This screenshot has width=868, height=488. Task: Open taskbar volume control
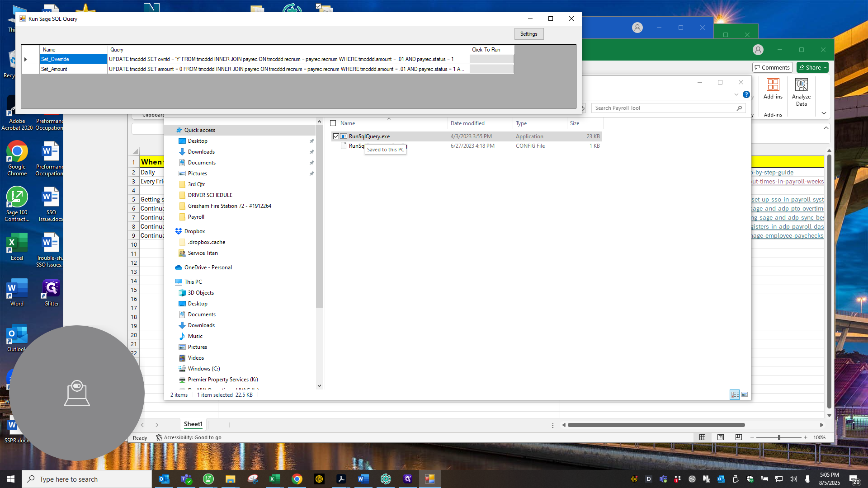coord(793,479)
